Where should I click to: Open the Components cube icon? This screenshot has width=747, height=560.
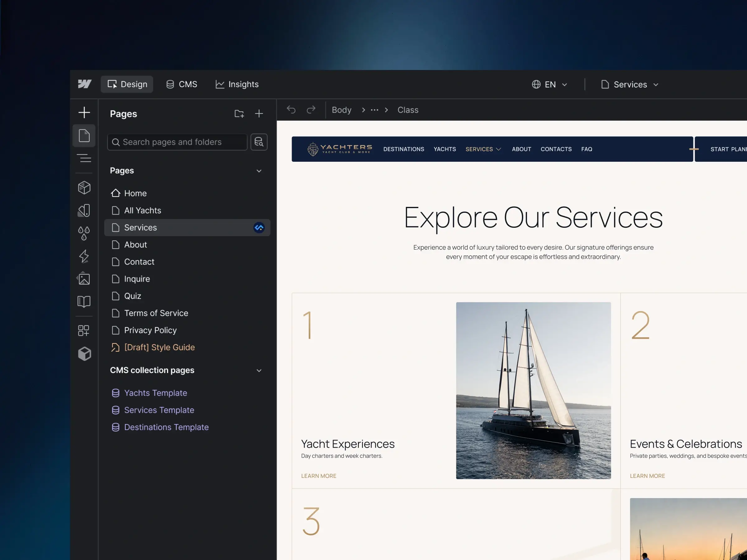click(x=84, y=188)
